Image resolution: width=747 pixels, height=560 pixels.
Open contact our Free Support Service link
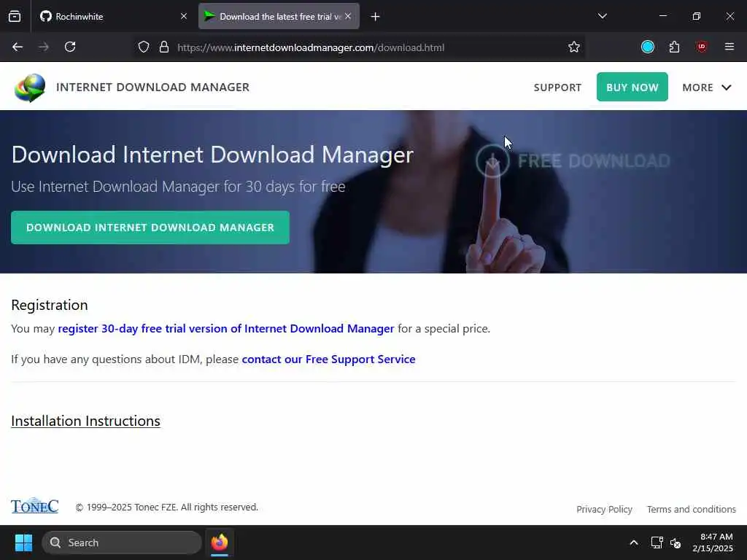click(x=329, y=359)
